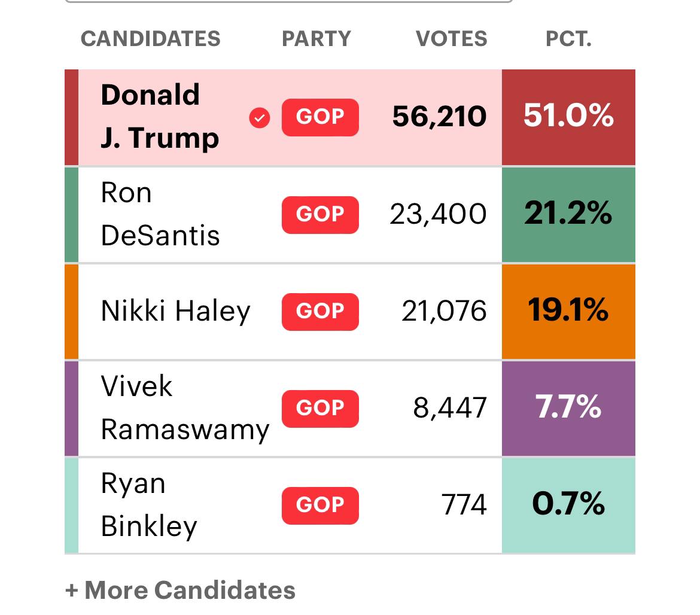Click the orange 19.1% percentage cell
Image resolution: width=700 pixels, height=615 pixels.
point(568,312)
